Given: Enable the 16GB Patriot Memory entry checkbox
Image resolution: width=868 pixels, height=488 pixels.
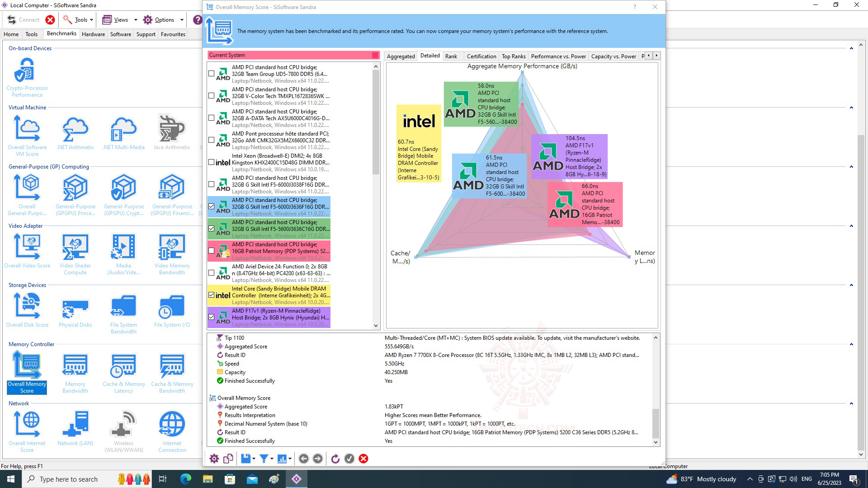Looking at the screenshot, I should coord(211,251).
